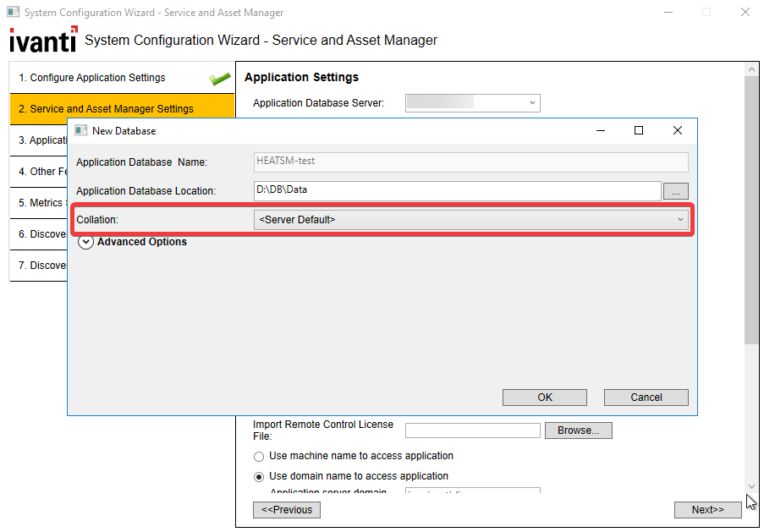The height and width of the screenshot is (532, 764).
Task: Minimize the New Database dialog
Action: pos(600,130)
